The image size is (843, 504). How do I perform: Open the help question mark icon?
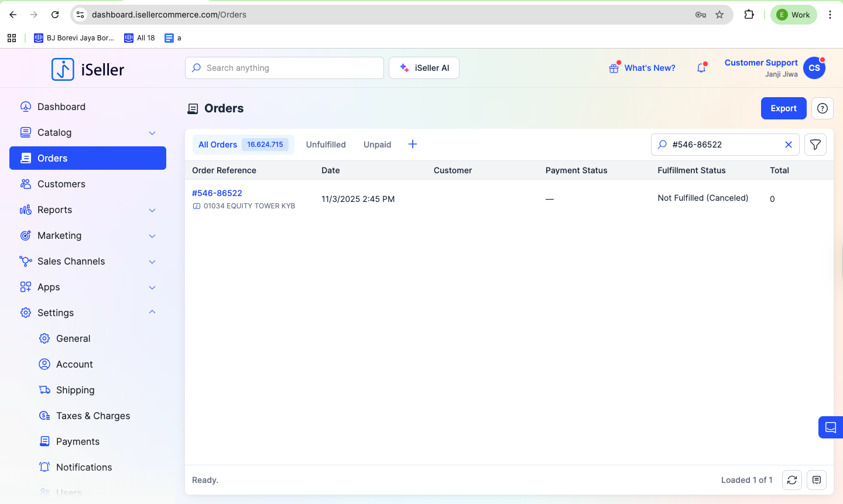tap(823, 108)
